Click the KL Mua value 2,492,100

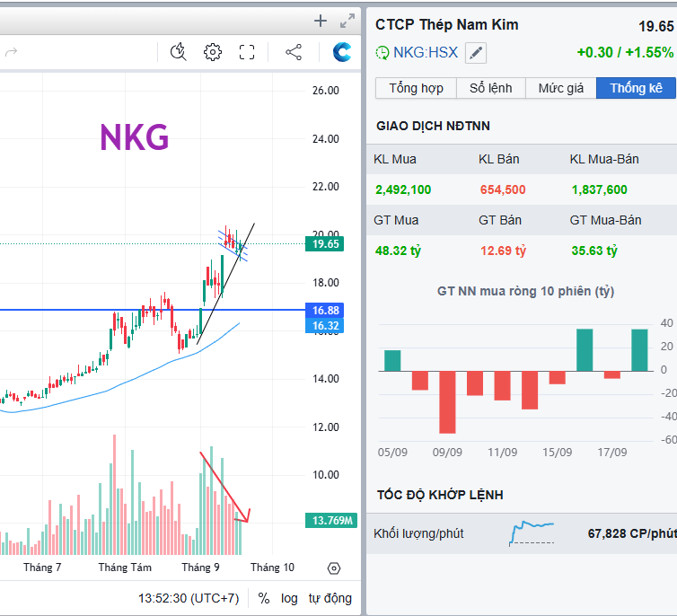(x=403, y=189)
